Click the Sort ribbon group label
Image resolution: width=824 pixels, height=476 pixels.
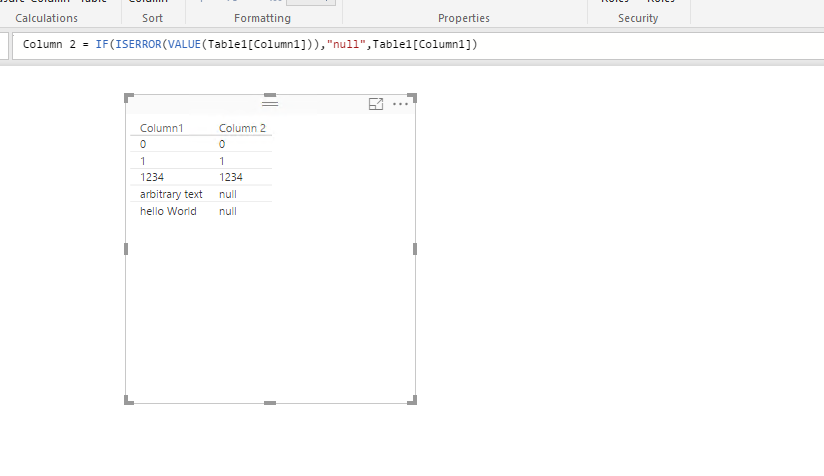point(152,18)
